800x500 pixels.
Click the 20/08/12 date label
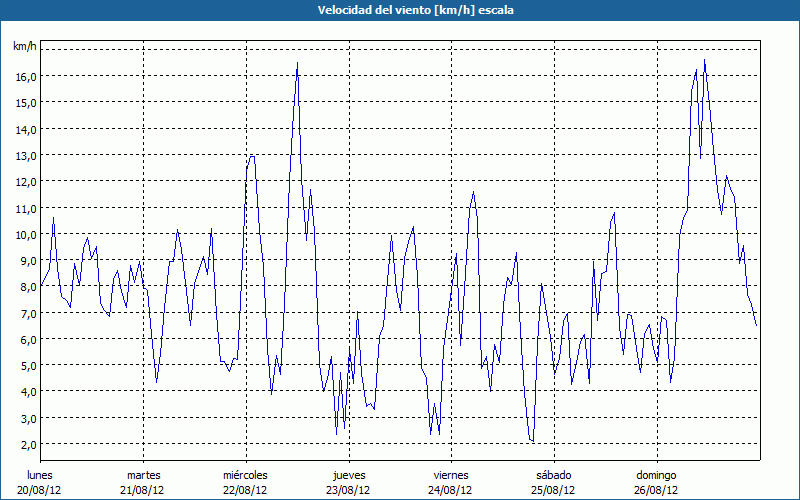tap(40, 490)
